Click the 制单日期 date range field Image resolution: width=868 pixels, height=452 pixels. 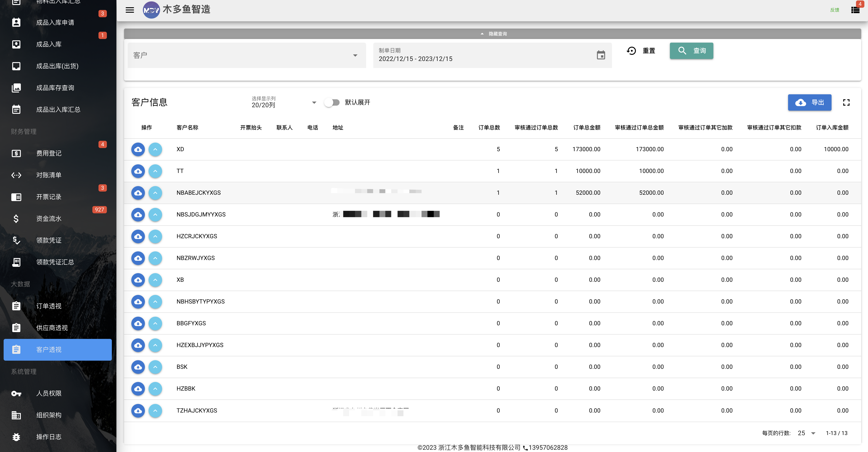click(x=492, y=55)
